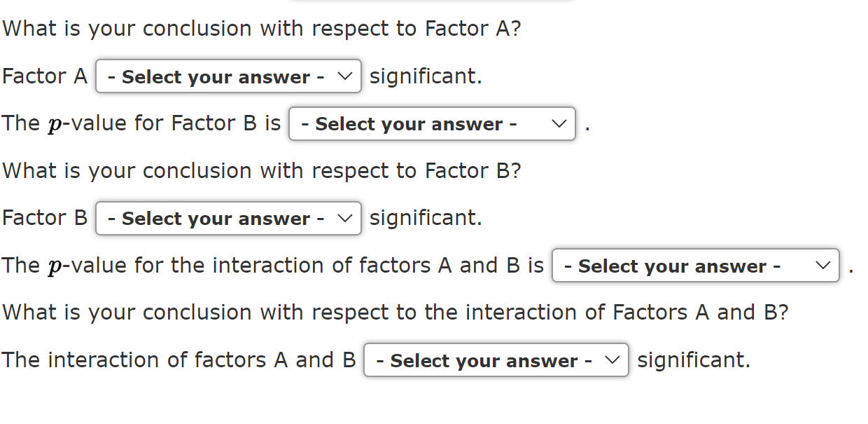The width and height of the screenshot is (868, 424).
Task: Click the "Factor B" label beside its dropdown
Action: coord(45,219)
